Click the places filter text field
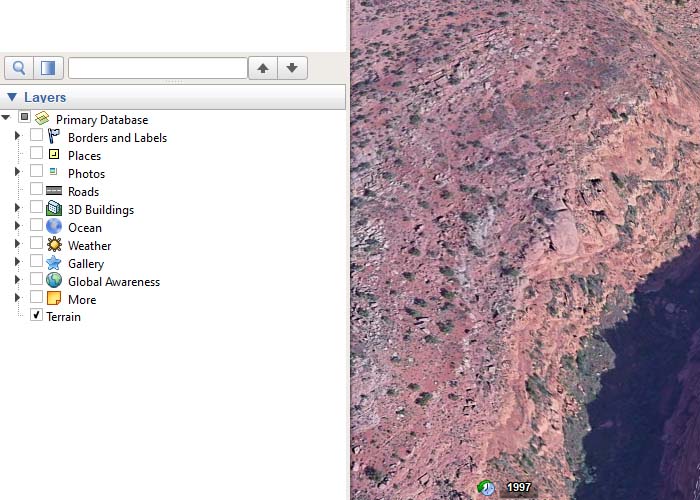700x500 pixels. (x=157, y=68)
